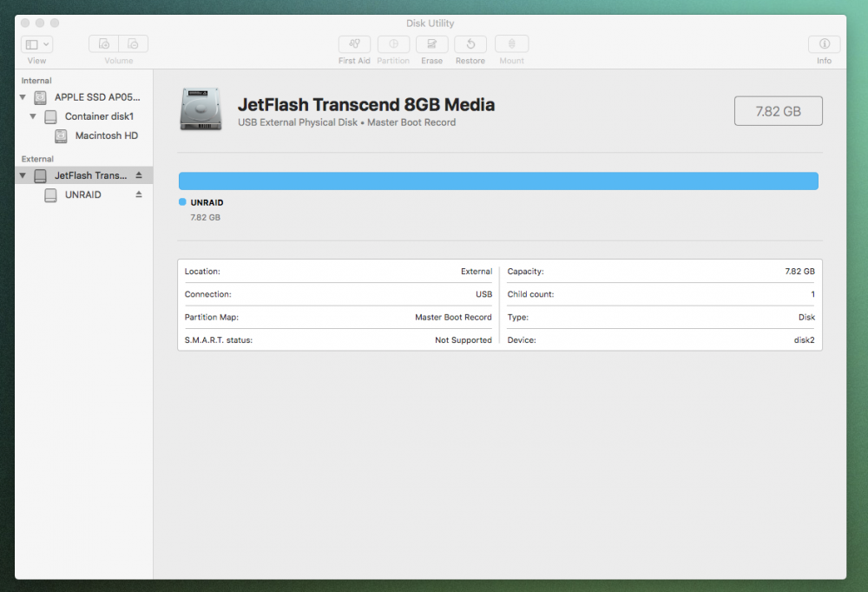Click the Connection USB value
868x592 pixels.
click(x=483, y=294)
